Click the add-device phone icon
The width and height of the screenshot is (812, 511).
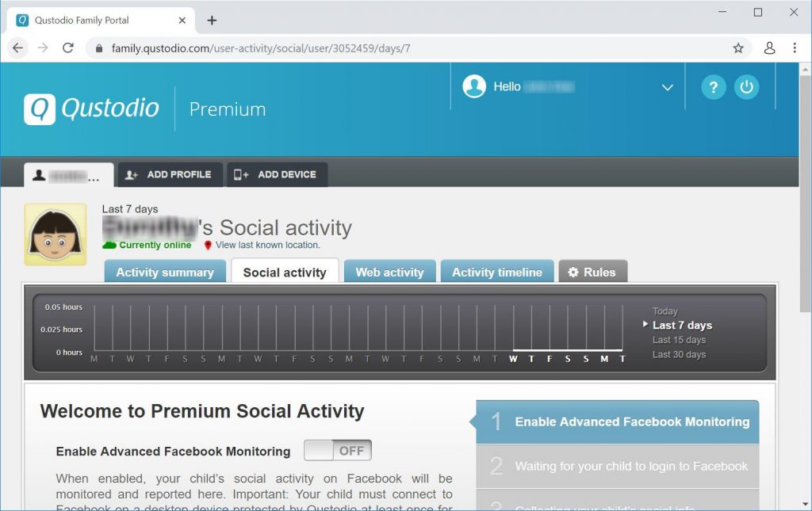(x=241, y=175)
